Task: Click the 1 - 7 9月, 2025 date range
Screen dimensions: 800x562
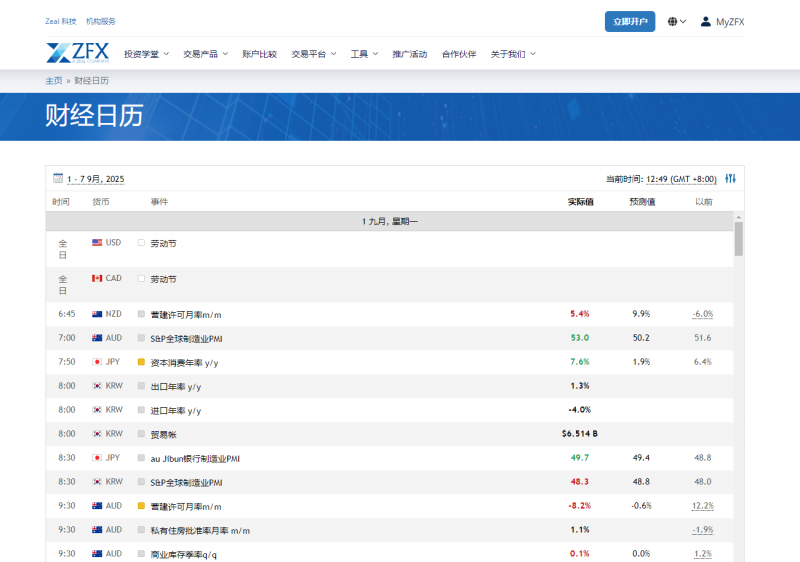Action: (x=96, y=179)
